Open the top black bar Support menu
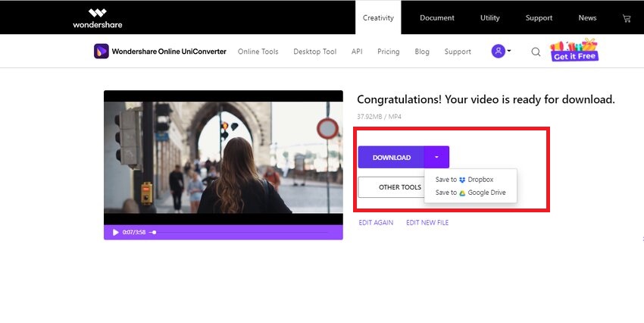 [x=539, y=17]
